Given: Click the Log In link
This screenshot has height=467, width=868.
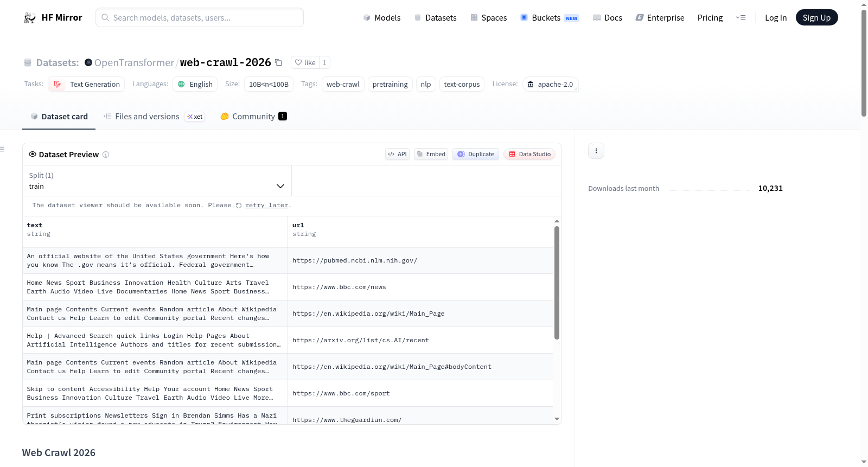Looking at the screenshot, I should (x=776, y=18).
